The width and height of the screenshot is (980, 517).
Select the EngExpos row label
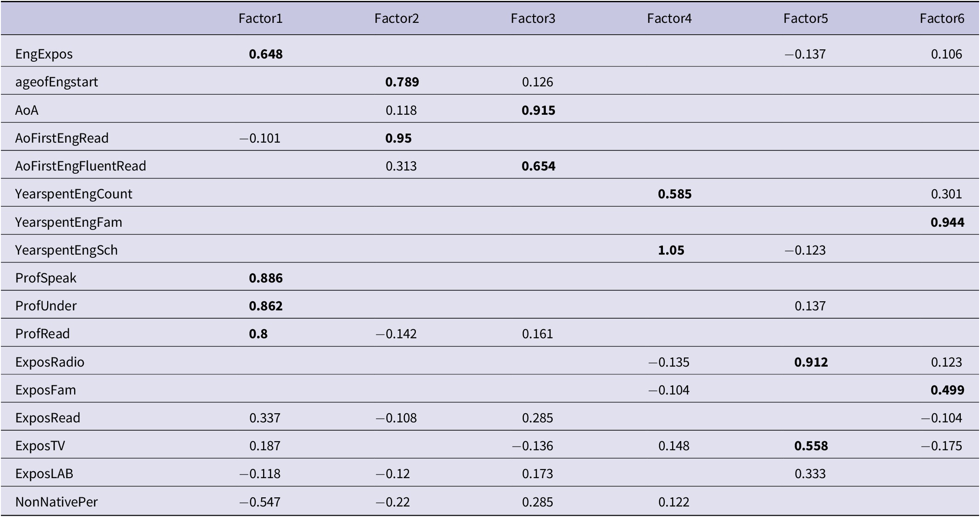pyautogui.click(x=44, y=54)
